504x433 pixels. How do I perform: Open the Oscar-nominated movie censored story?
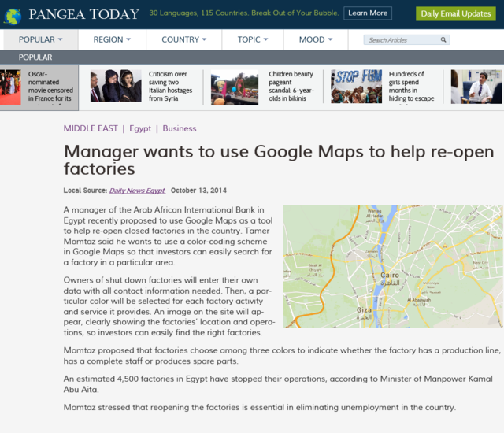pyautogui.click(x=49, y=87)
